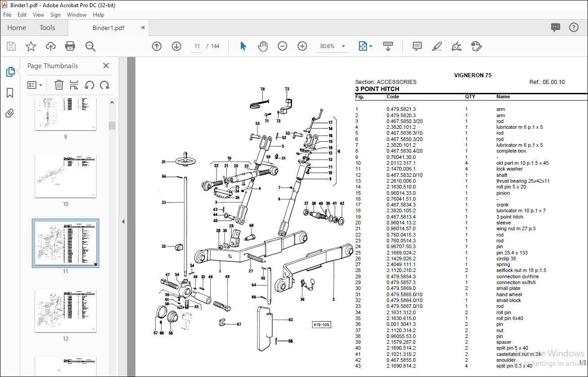Rotate page clockwise in thumbnails panel

(105, 85)
